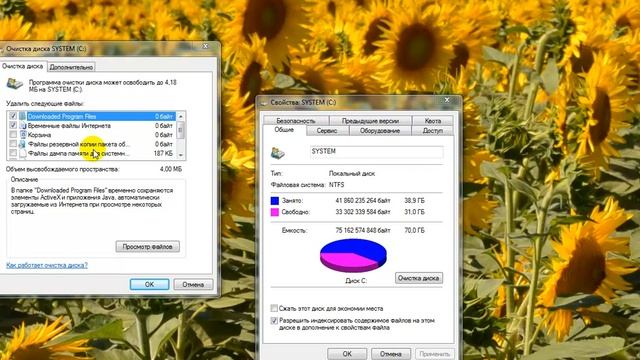The image size is (640, 360).
Task: Click the Корзина recycle bin icon
Action: [x=22, y=135]
